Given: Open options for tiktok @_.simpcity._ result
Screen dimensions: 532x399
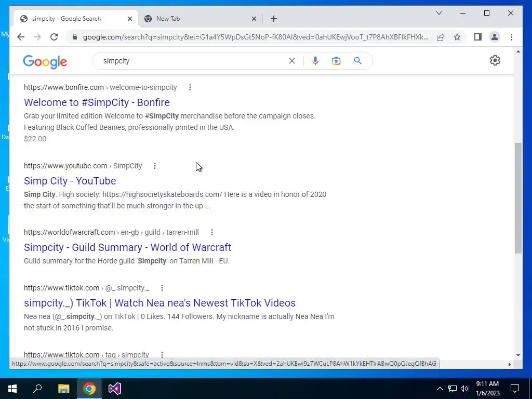Looking at the screenshot, I should (x=162, y=288).
